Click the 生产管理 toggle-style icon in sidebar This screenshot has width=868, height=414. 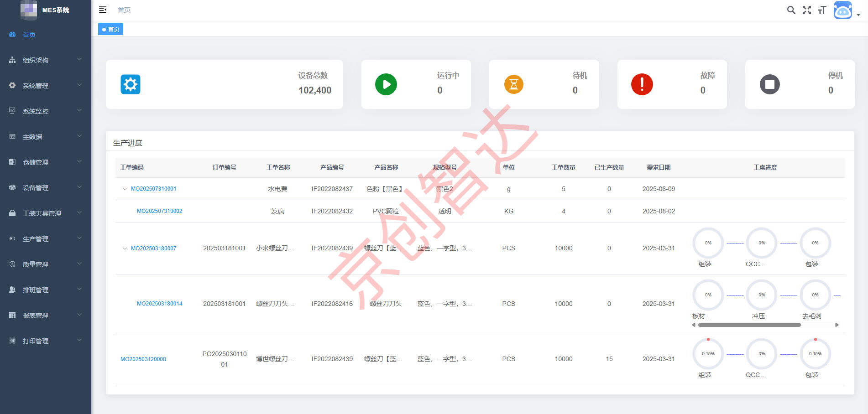[12, 238]
